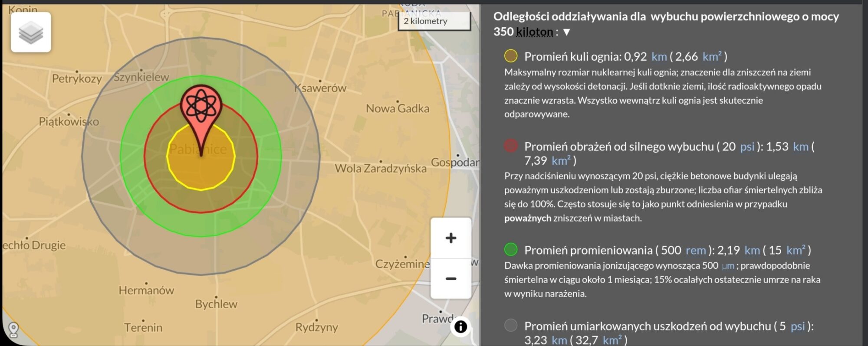868x346 pixels.
Task: Click 'km' link after 2,19
Action: point(752,251)
